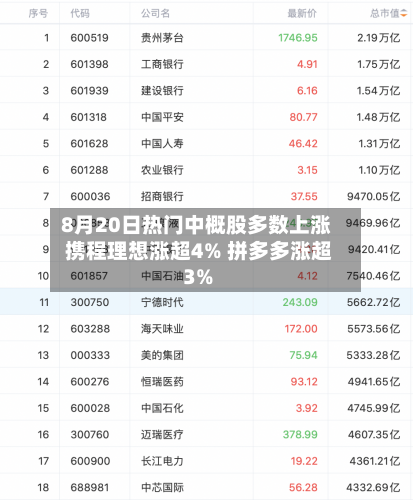This screenshot has height=500, width=413.
Task: Select stock code 300760
Action: click(x=90, y=435)
